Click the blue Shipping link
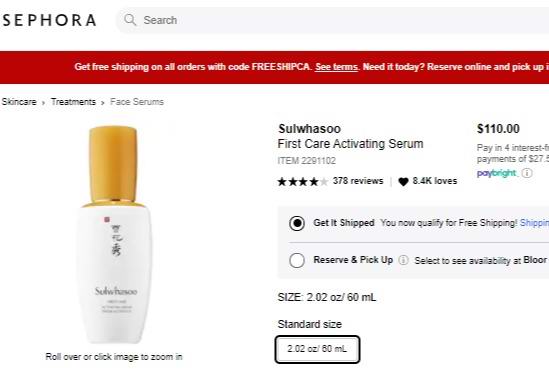Viewport: 549px width, 369px height. click(x=534, y=223)
